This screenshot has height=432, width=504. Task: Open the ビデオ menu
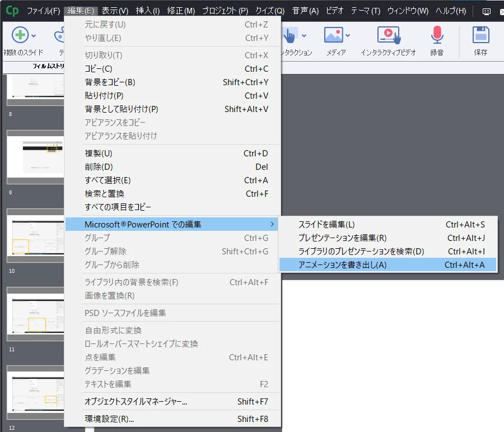click(335, 11)
